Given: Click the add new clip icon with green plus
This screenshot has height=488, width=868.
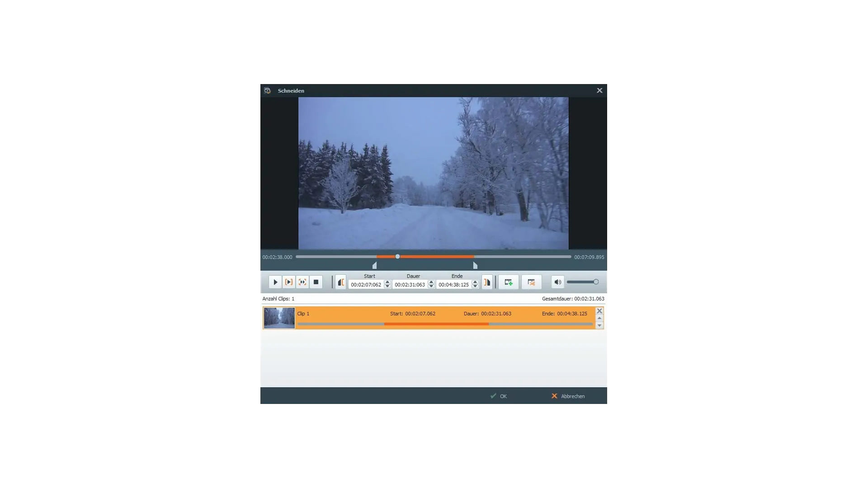Looking at the screenshot, I should pos(509,282).
